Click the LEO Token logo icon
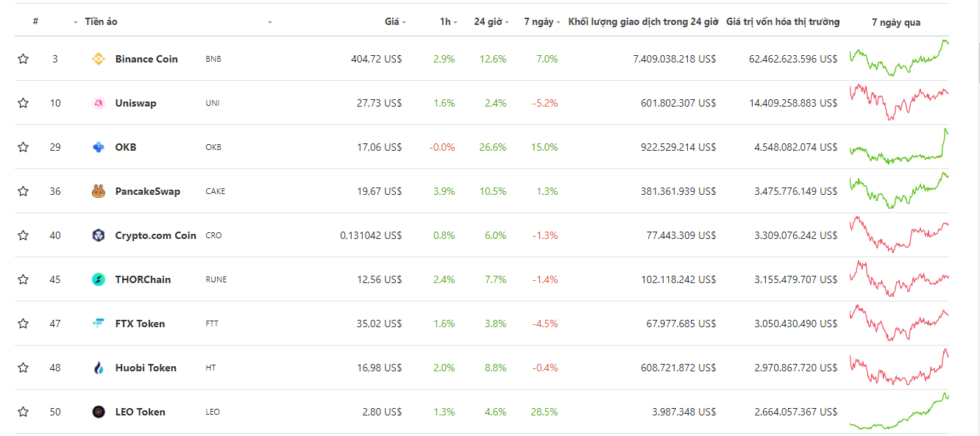This screenshot has width=980, height=436. (99, 412)
